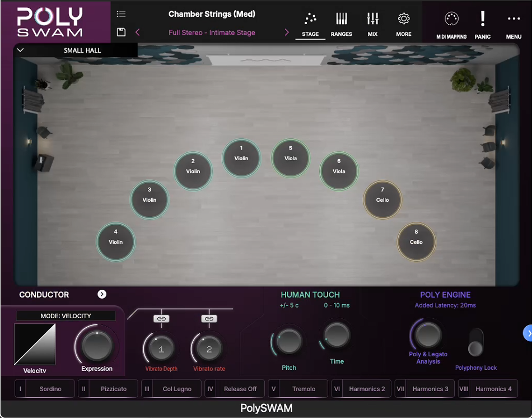The height and width of the screenshot is (418, 532).
Task: Open Full Stereo - Intimate Stage selector
Action: tap(212, 32)
